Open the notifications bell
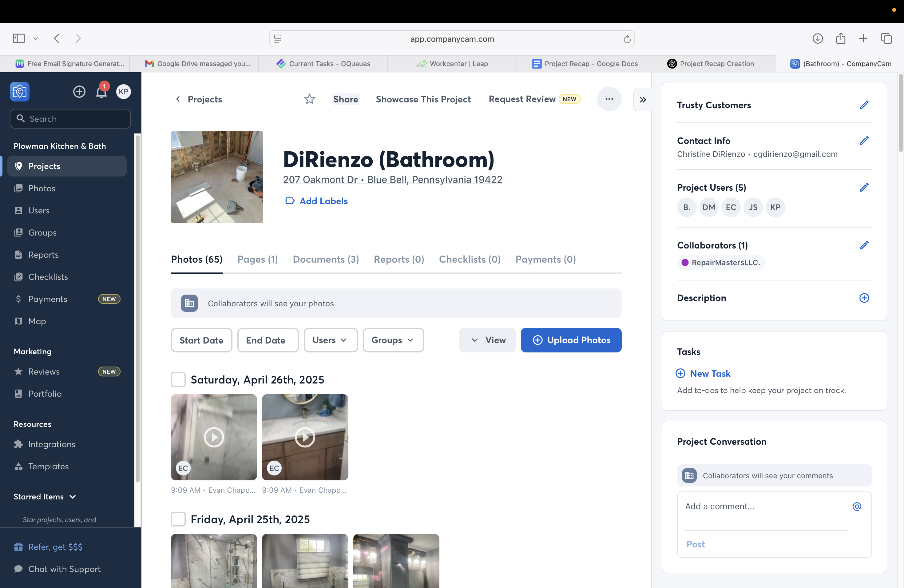This screenshot has height=588, width=904. [101, 92]
